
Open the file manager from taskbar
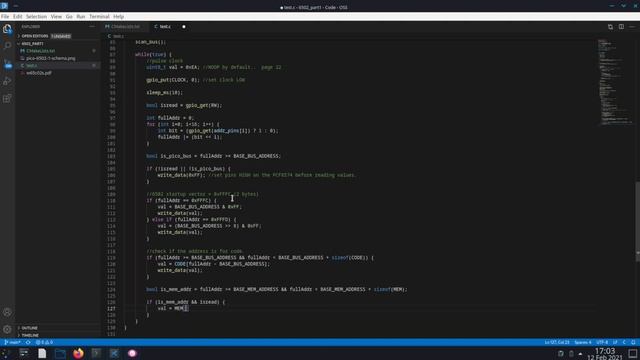[60, 353]
